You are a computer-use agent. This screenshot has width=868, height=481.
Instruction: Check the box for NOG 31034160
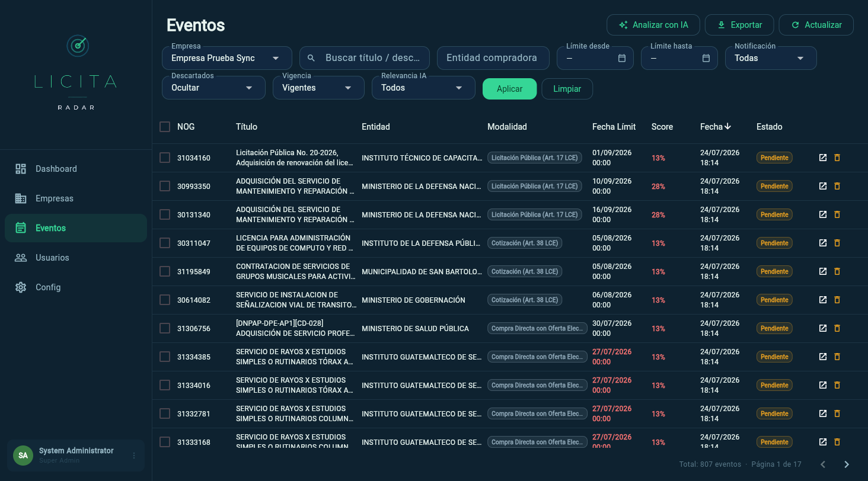coord(165,158)
